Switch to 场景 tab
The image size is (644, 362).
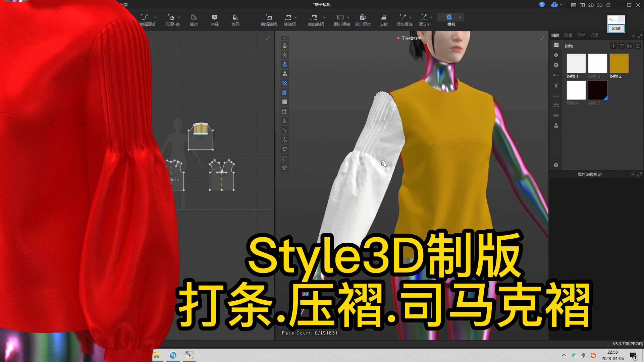click(x=568, y=36)
